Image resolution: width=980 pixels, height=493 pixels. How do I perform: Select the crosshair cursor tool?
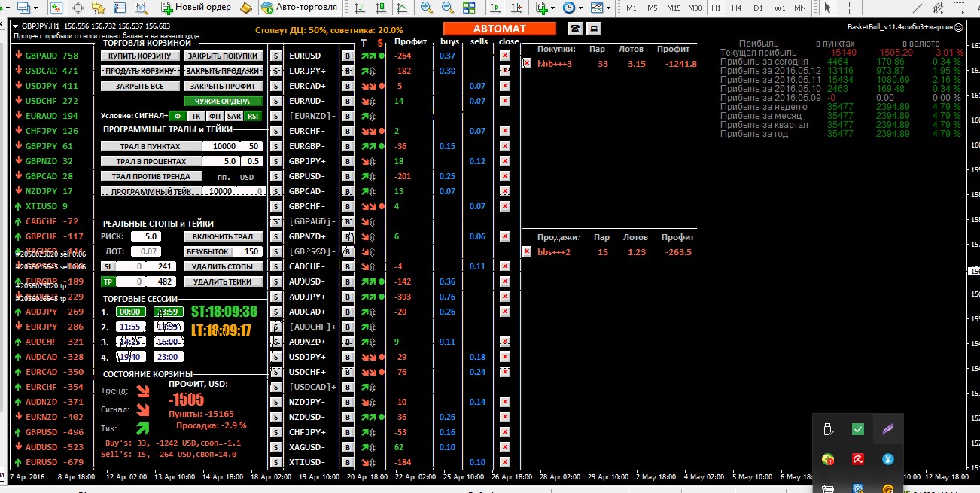[849, 8]
